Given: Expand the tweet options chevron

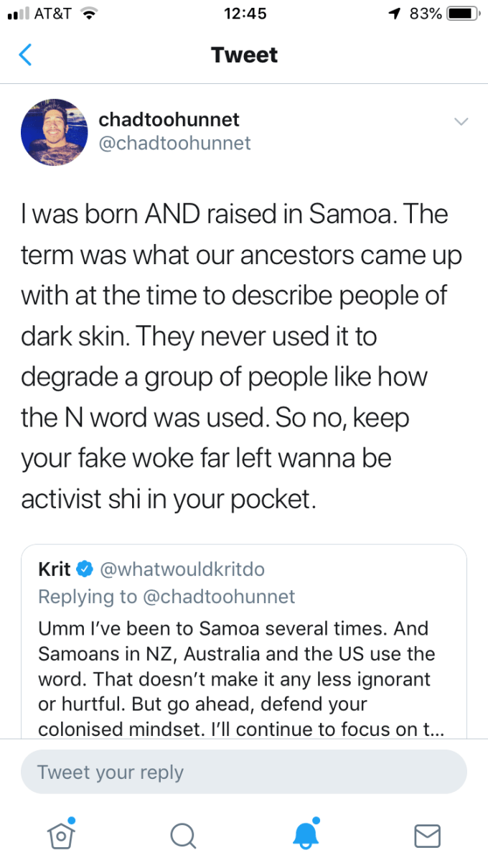Looking at the screenshot, I should [x=461, y=121].
